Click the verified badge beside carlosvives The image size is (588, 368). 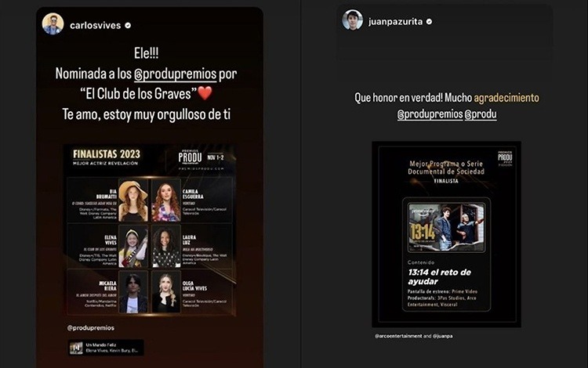(128, 26)
